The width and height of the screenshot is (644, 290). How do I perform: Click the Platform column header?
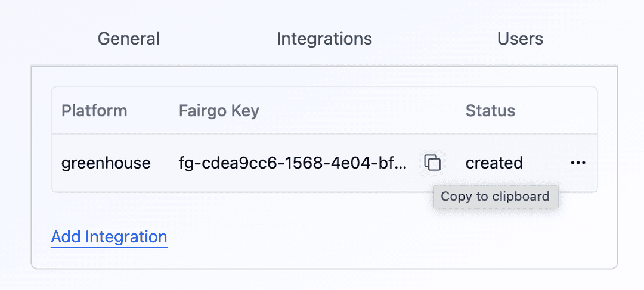pos(94,111)
